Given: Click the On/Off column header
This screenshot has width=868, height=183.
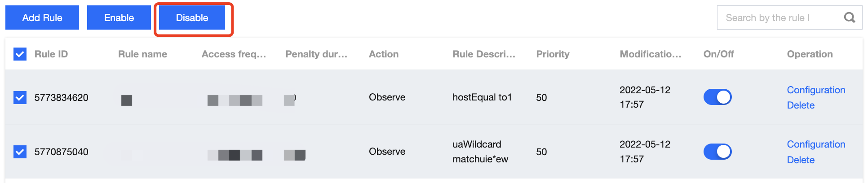Looking at the screenshot, I should [718, 54].
